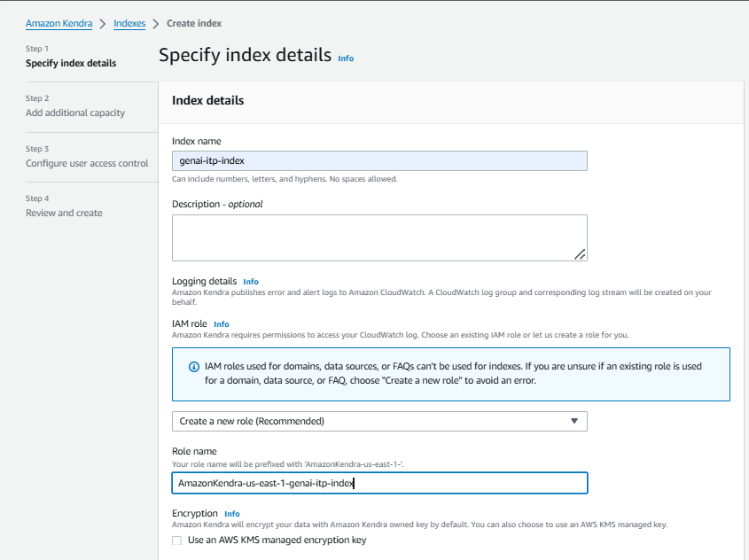Jump to Step 3 Configure user access control
Screen dimensions: 749x560
(x=87, y=163)
